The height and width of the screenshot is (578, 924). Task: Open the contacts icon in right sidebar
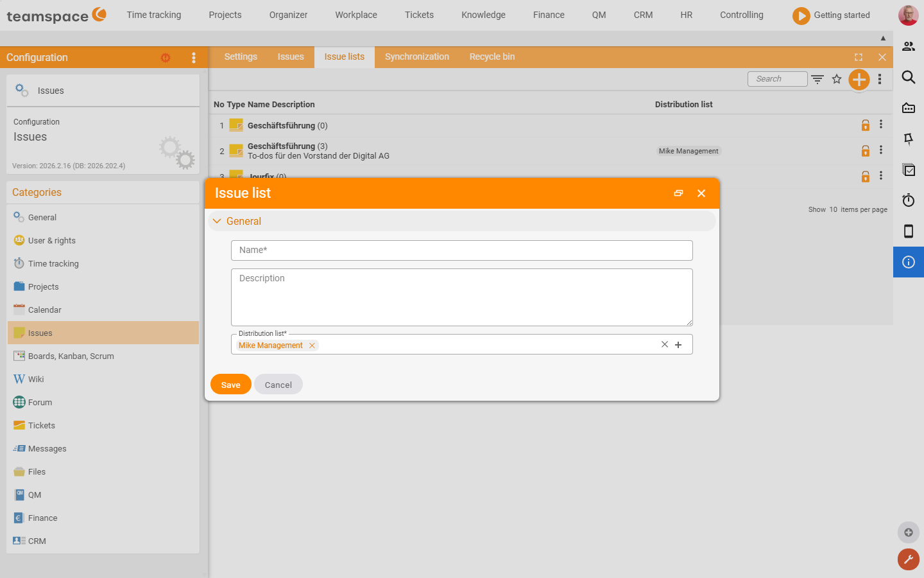pyautogui.click(x=909, y=46)
